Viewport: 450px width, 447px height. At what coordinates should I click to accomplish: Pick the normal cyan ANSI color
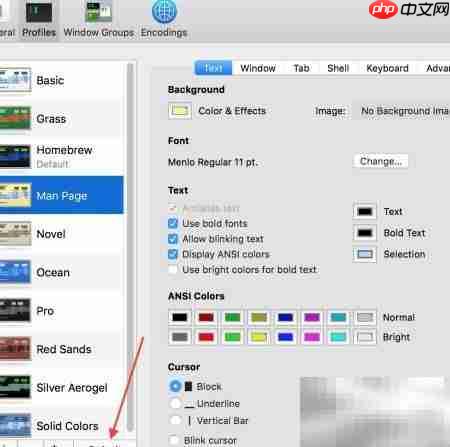pos(338,317)
